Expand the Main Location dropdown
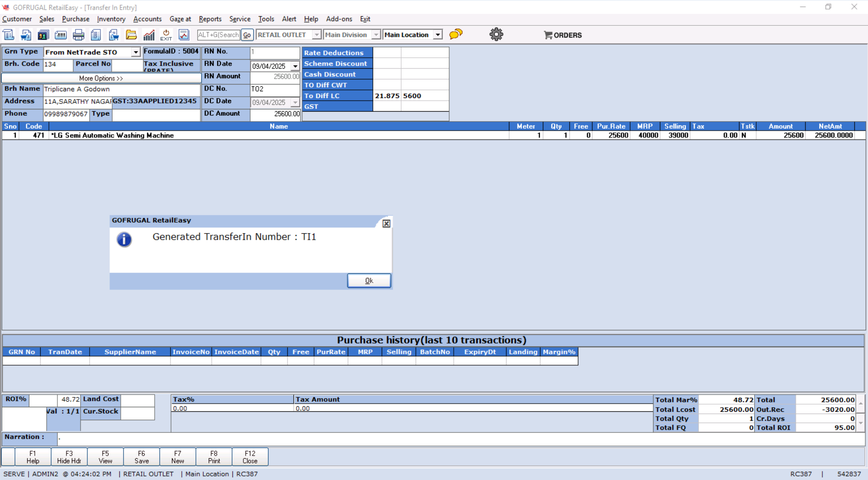The height and width of the screenshot is (480, 868). click(x=437, y=35)
